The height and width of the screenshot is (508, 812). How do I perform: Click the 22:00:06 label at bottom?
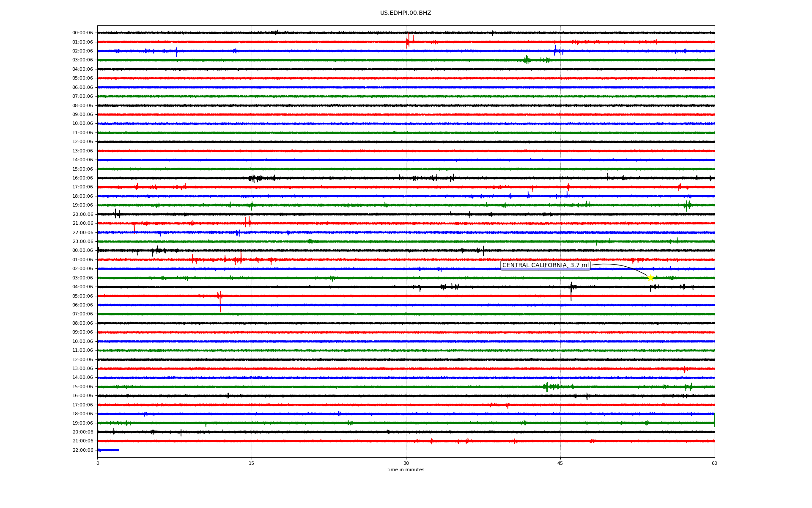tap(82, 450)
